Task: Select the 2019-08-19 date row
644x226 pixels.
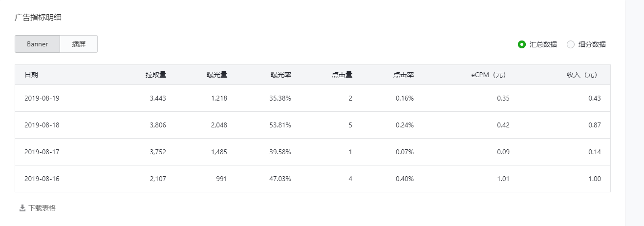Action: pos(313,98)
